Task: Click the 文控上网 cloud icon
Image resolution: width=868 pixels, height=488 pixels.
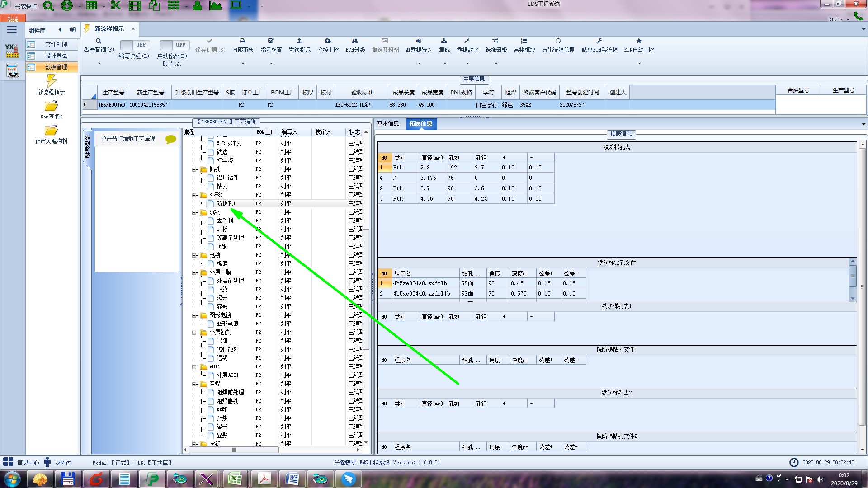Action: click(x=328, y=41)
